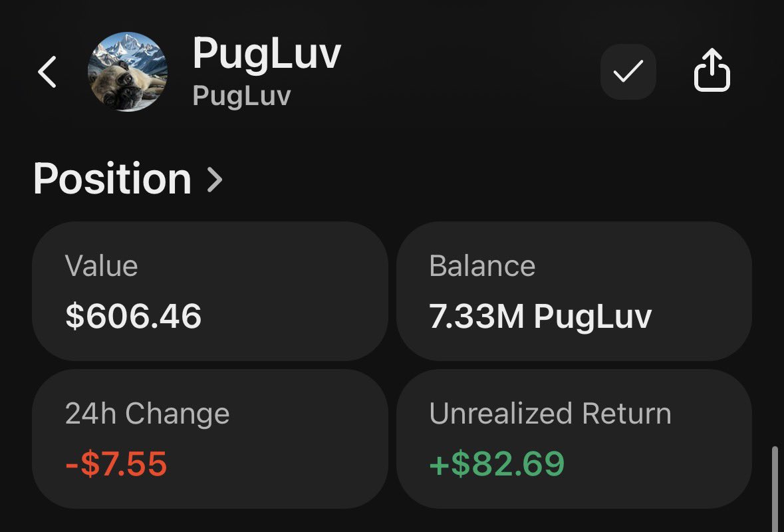Select the red -$7.55 change amount
This screenshot has width=784, height=532.
116,464
